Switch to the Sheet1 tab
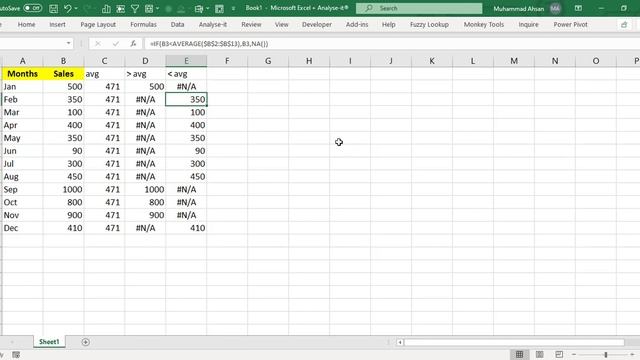 coord(49,342)
